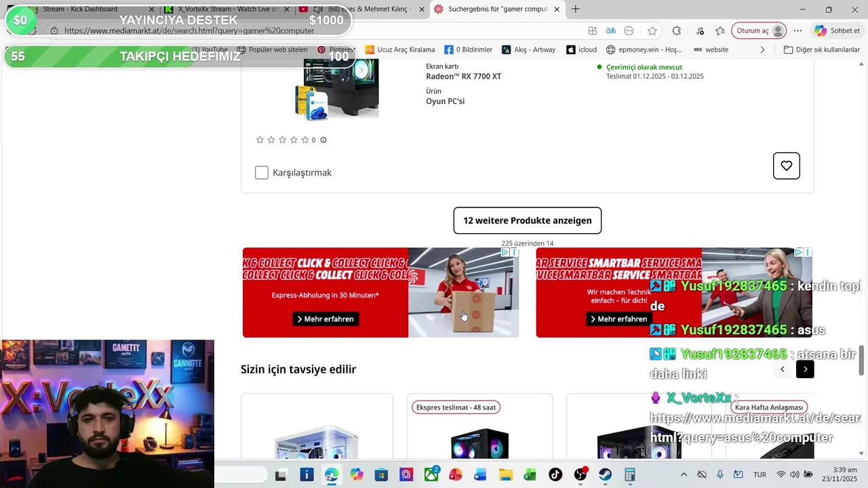
Task: Open Microsoft Edge in the taskbar
Action: click(331, 474)
